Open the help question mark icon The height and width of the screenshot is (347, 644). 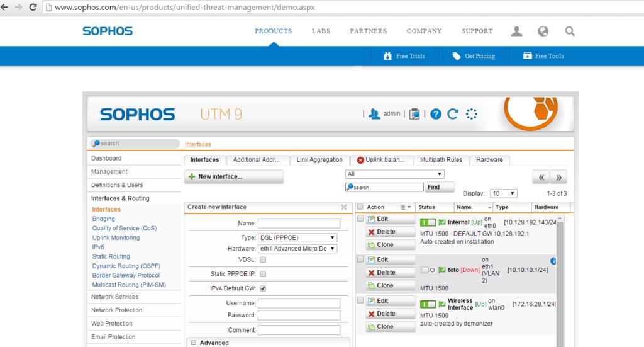coord(436,114)
